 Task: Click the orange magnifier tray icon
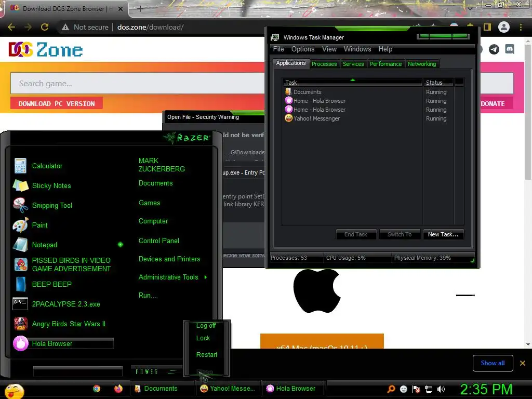pos(391,389)
